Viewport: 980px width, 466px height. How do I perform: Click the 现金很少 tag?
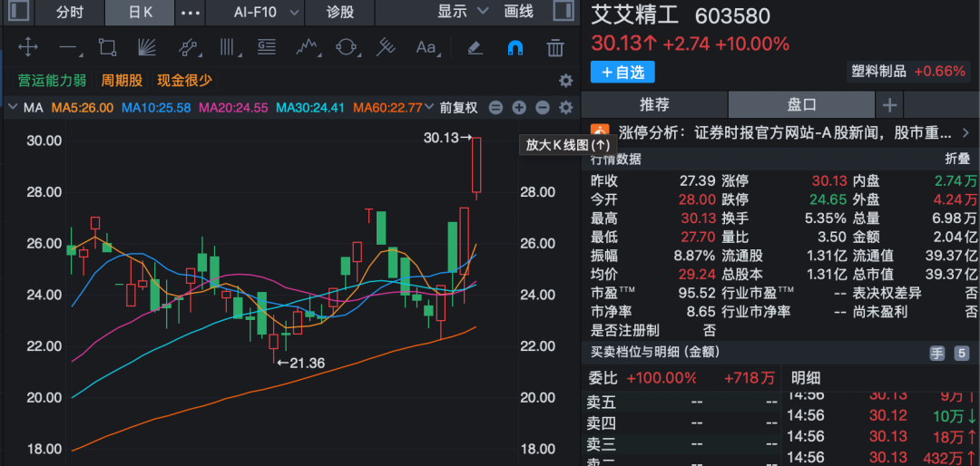tap(184, 81)
